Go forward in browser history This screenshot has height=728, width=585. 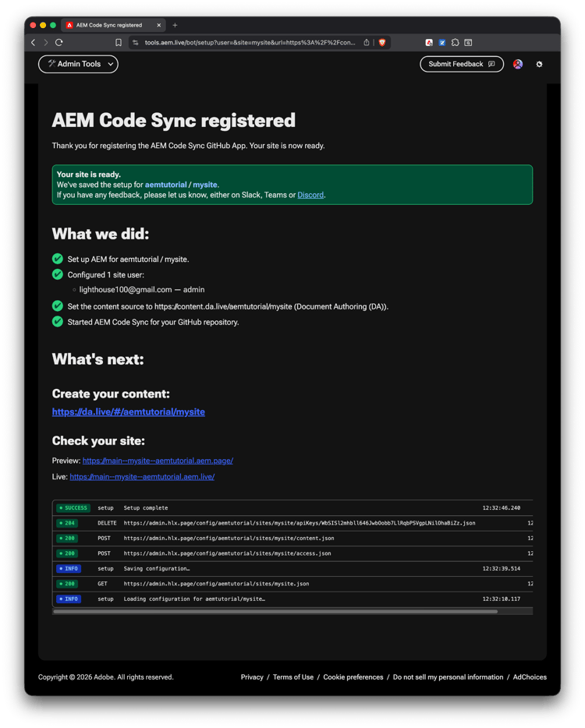[x=45, y=42]
